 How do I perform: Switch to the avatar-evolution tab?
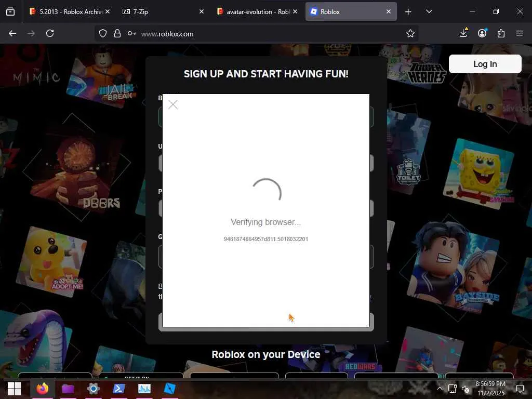[256, 11]
